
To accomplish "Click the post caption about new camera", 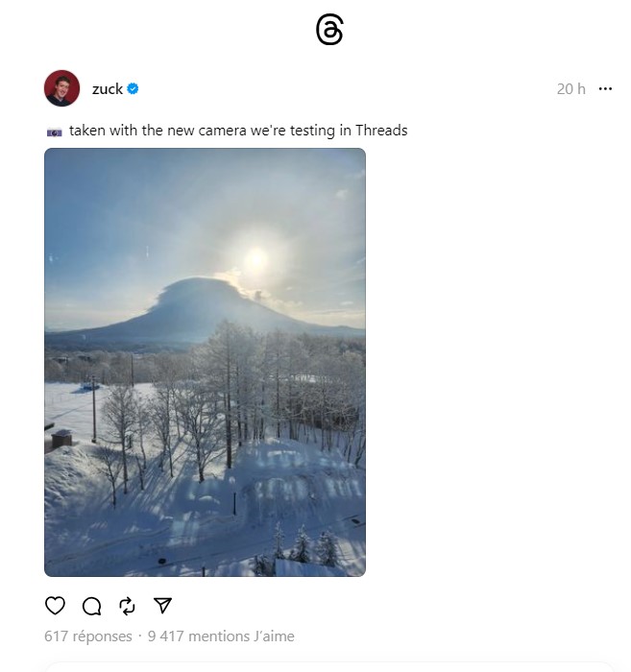I will pyautogui.click(x=238, y=131).
